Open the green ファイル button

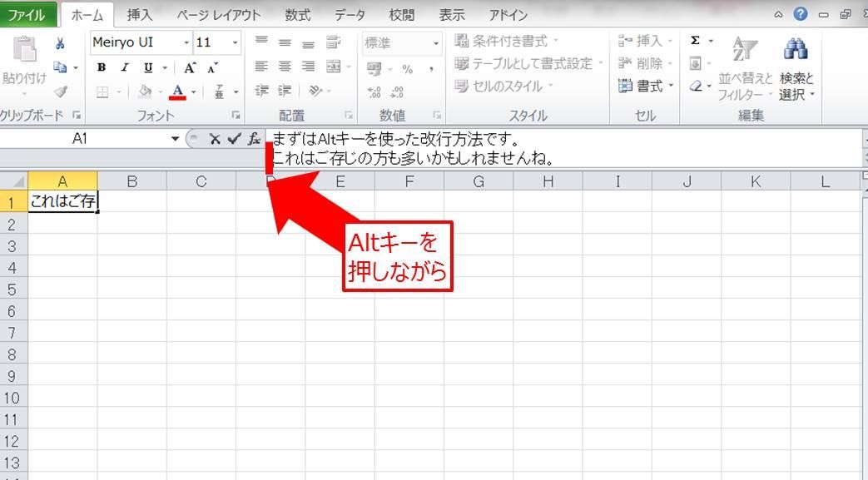point(28,15)
